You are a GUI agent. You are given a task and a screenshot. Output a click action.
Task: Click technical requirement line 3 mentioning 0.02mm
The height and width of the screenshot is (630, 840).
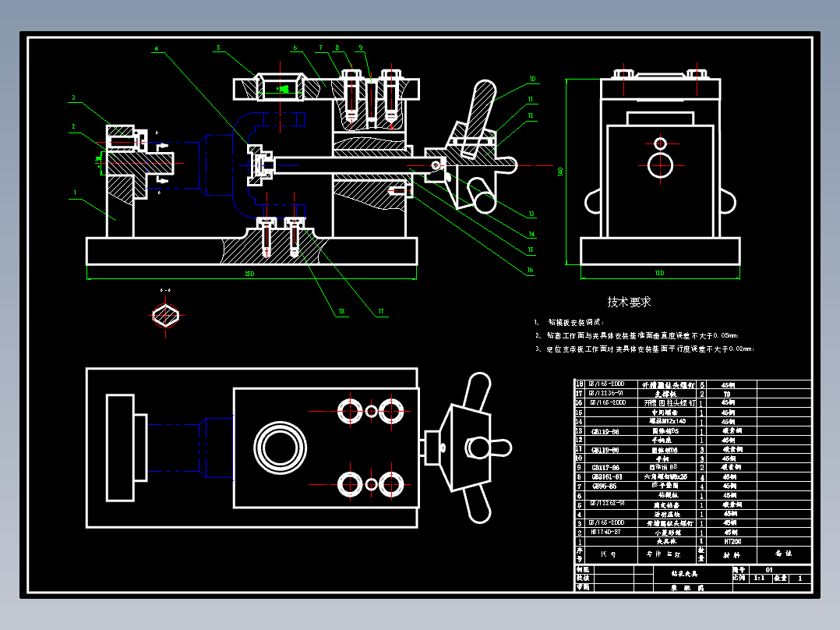tap(644, 349)
